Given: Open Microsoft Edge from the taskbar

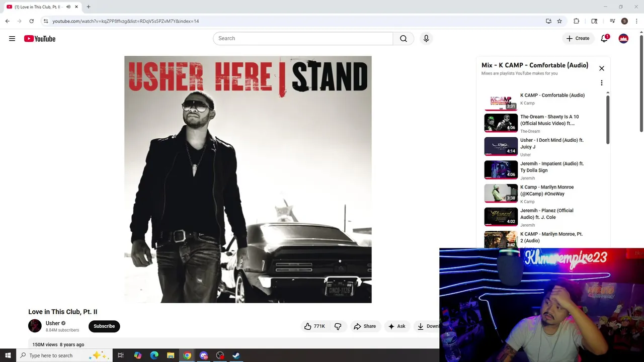Looking at the screenshot, I should [154, 355].
